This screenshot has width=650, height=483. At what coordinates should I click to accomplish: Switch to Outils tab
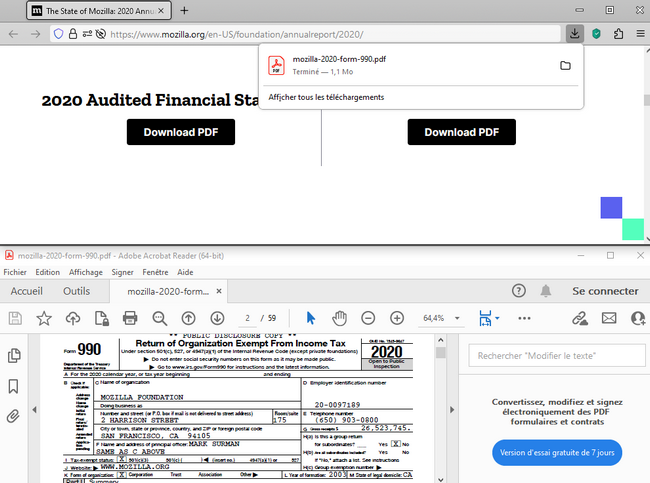(x=76, y=291)
